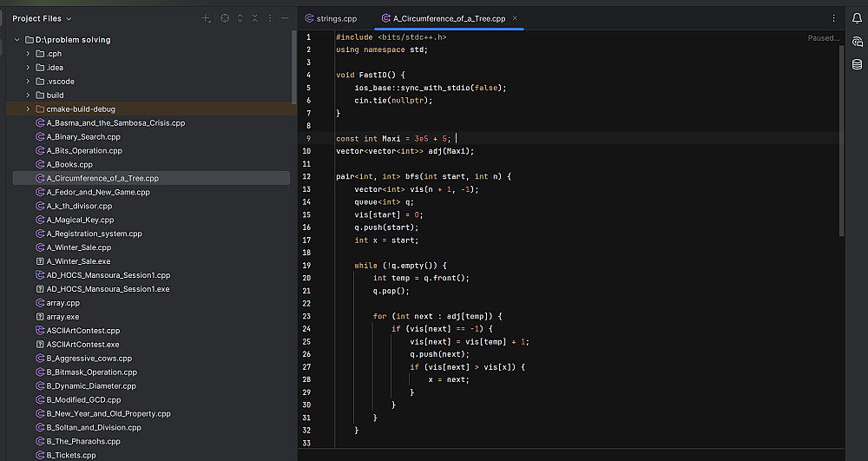868x461 pixels.
Task: Click the Expand All icon in Project panel
Action: click(x=240, y=18)
